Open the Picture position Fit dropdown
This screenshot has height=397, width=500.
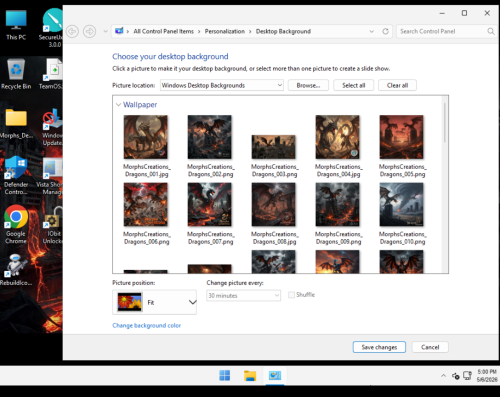tap(154, 302)
